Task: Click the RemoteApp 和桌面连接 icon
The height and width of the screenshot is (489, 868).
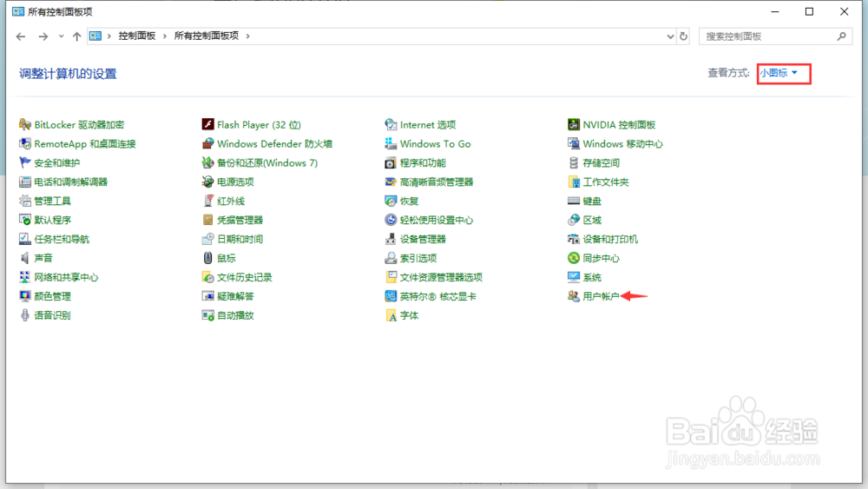Action: [25, 143]
